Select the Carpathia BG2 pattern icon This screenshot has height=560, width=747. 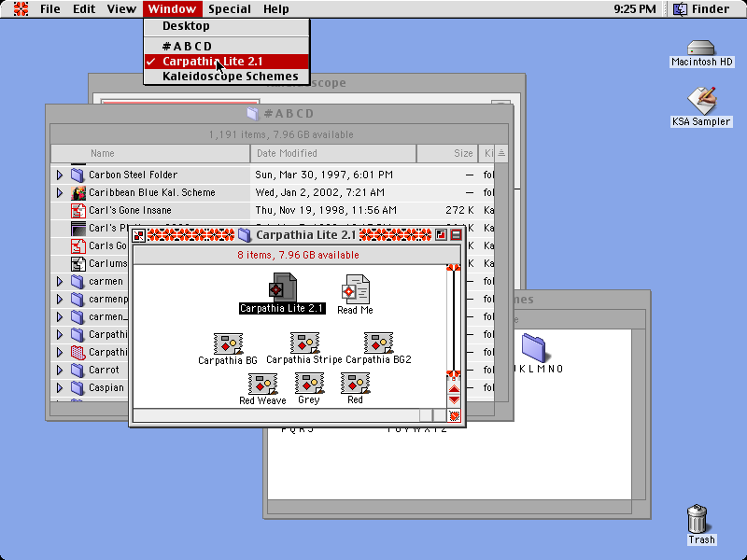click(378, 343)
